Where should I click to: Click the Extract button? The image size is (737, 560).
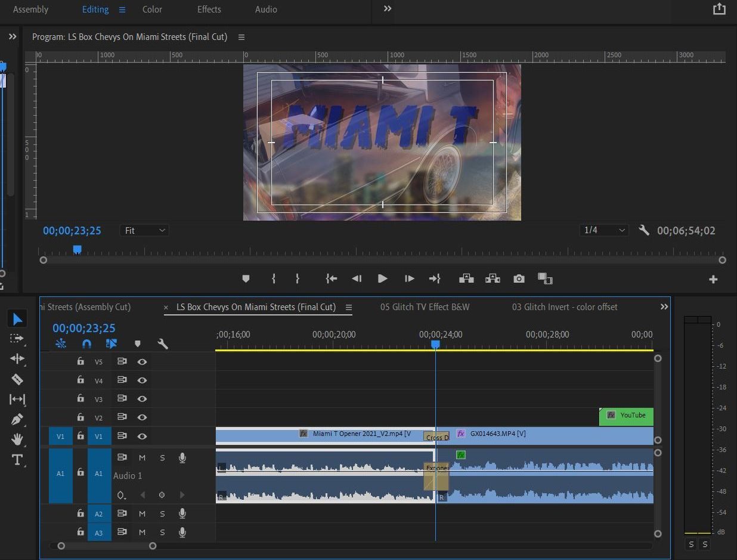[493, 279]
